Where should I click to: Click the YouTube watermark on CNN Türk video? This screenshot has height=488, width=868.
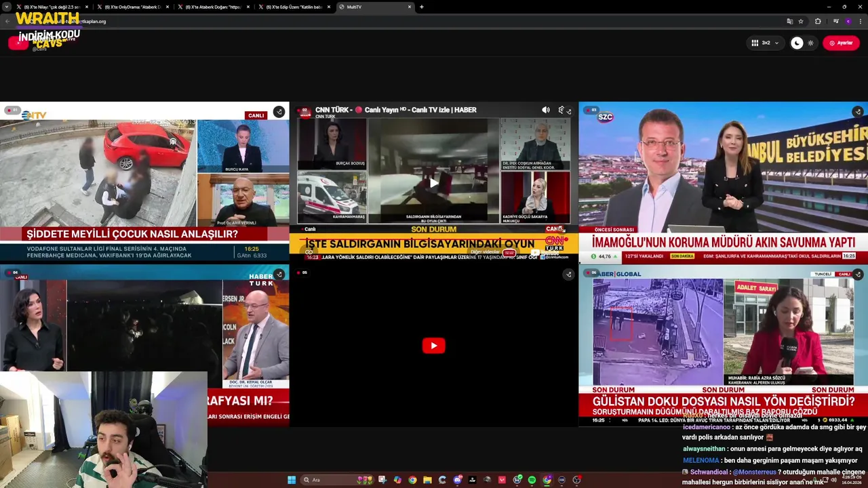click(x=547, y=253)
